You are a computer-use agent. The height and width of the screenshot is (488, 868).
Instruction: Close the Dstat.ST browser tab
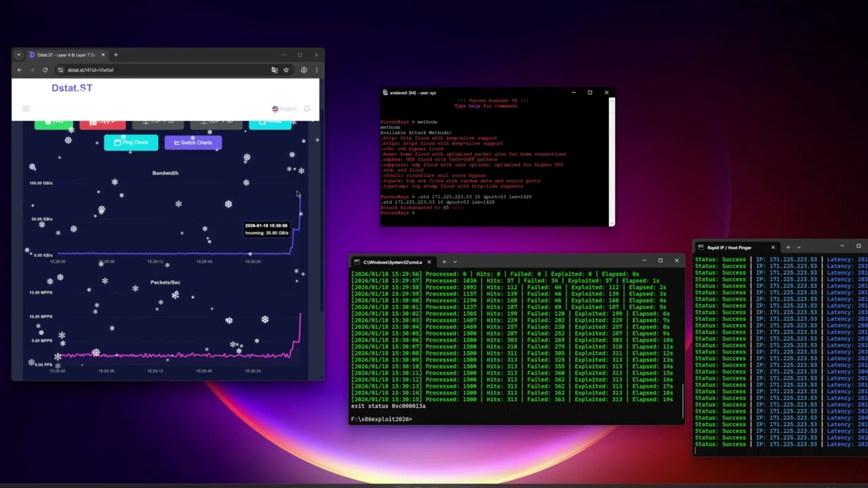pyautogui.click(x=103, y=55)
